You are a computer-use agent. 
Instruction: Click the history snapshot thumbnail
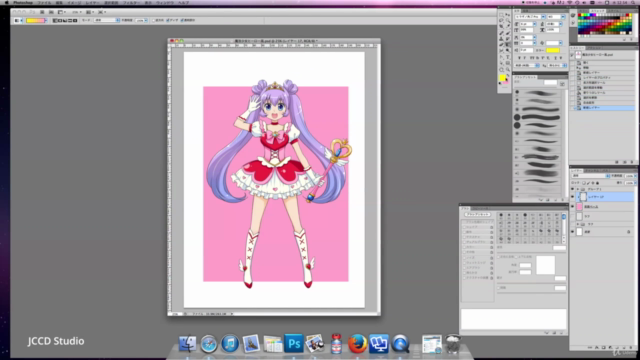pyautogui.click(x=578, y=55)
